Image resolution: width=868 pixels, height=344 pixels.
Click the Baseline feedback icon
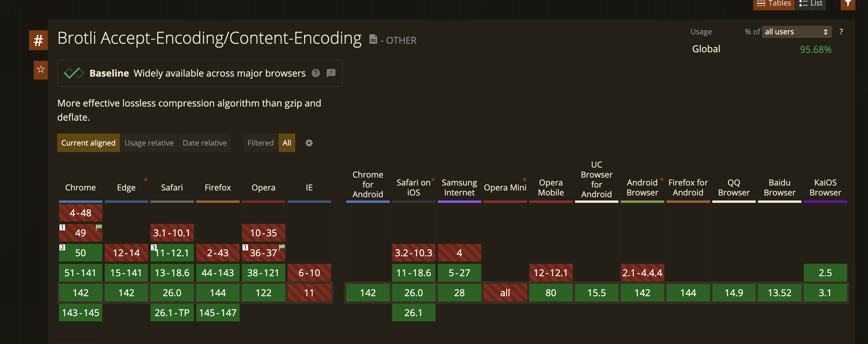click(x=331, y=73)
